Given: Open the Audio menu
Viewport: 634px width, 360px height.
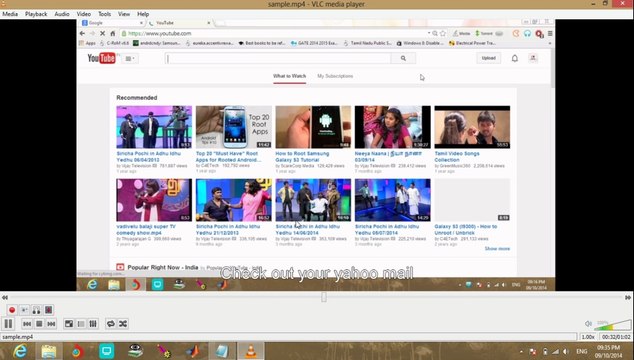Looking at the screenshot, I should coord(62,14).
